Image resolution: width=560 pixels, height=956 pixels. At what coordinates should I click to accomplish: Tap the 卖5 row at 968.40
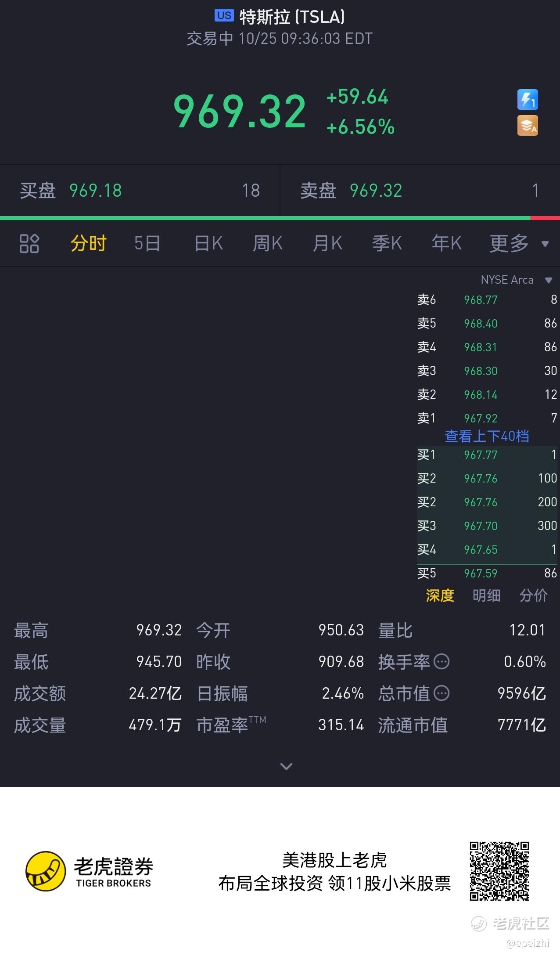pos(487,323)
